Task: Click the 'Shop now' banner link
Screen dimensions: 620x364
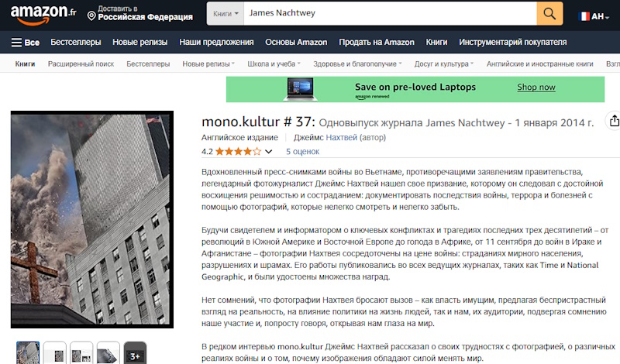Action: click(536, 87)
